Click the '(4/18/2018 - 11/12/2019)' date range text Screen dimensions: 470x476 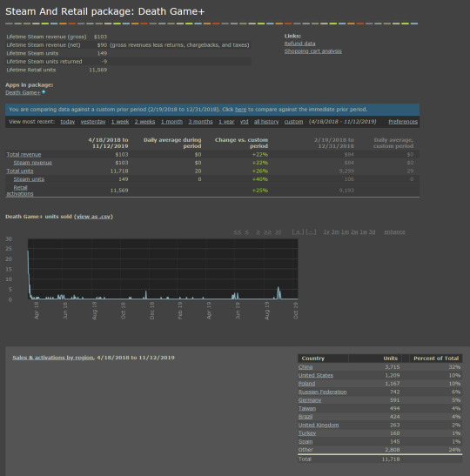point(342,122)
